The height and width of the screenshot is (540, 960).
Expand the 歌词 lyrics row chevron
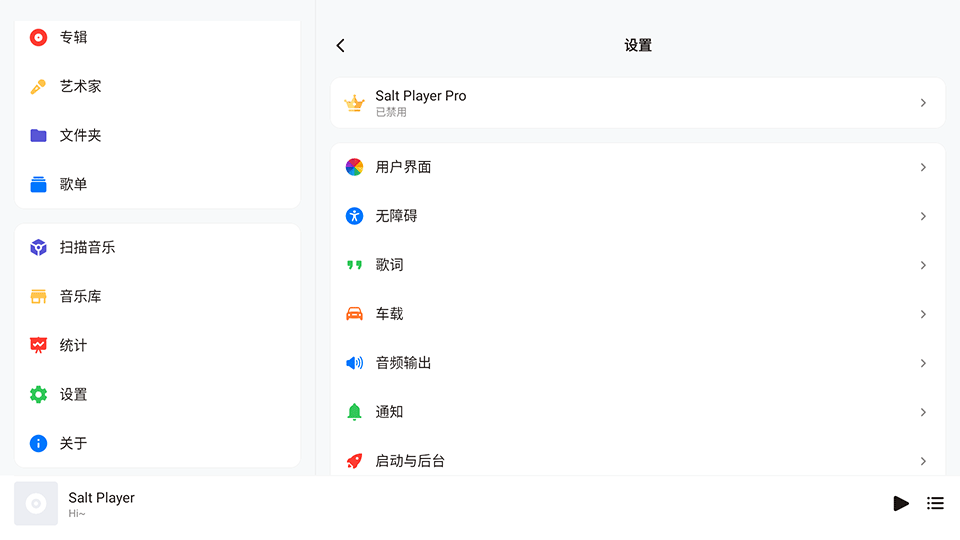coord(923,265)
